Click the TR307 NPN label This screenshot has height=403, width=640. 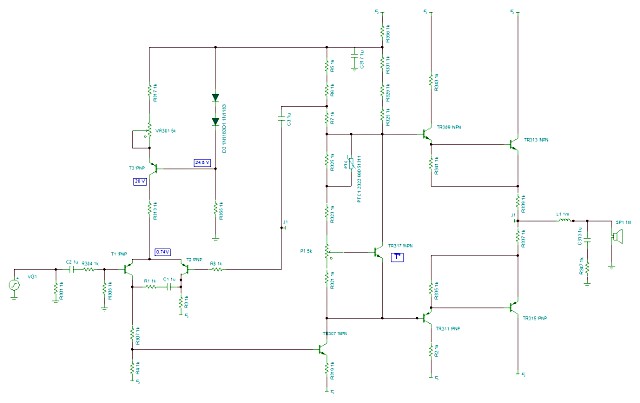[x=335, y=334]
